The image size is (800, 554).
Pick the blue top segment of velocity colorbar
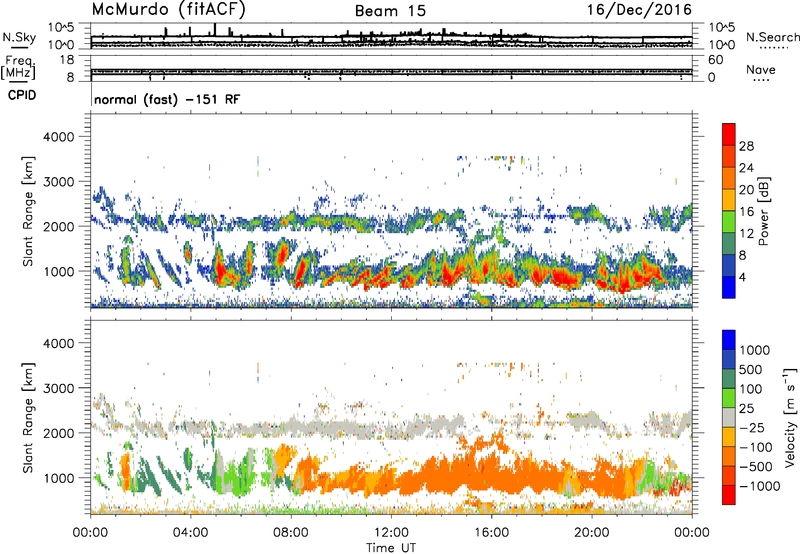pyautogui.click(x=729, y=340)
